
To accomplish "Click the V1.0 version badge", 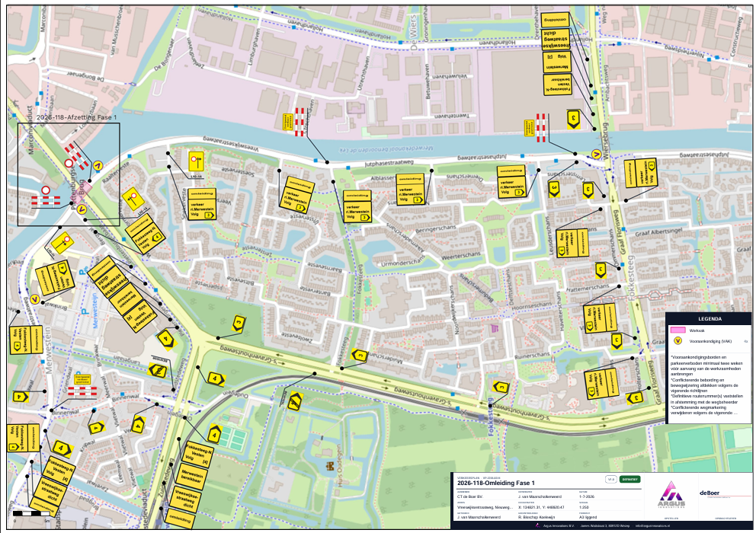I will [611, 480].
